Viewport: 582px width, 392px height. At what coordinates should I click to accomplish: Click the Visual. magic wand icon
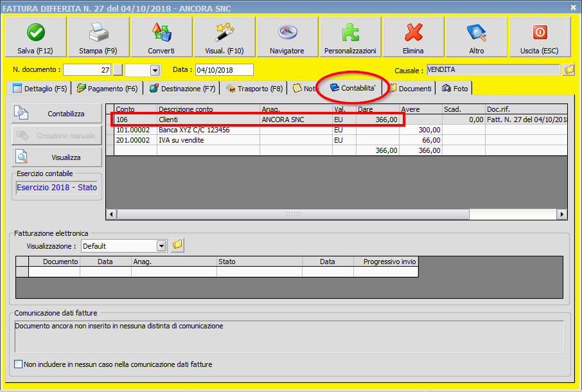pyautogui.click(x=224, y=36)
